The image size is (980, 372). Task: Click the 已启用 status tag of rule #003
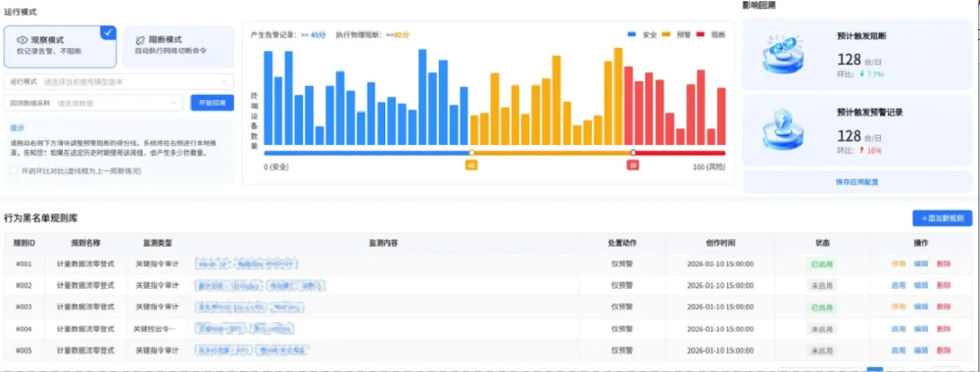[821, 307]
